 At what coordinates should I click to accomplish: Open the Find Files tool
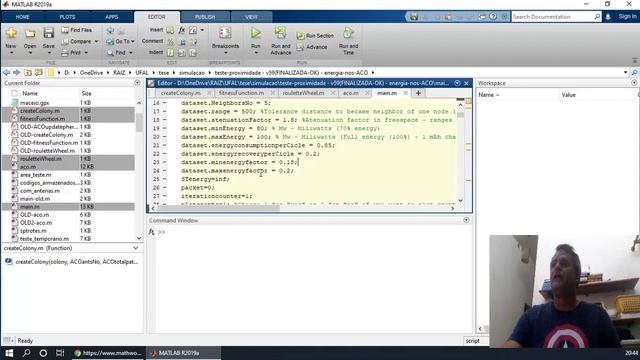[x=77, y=30]
